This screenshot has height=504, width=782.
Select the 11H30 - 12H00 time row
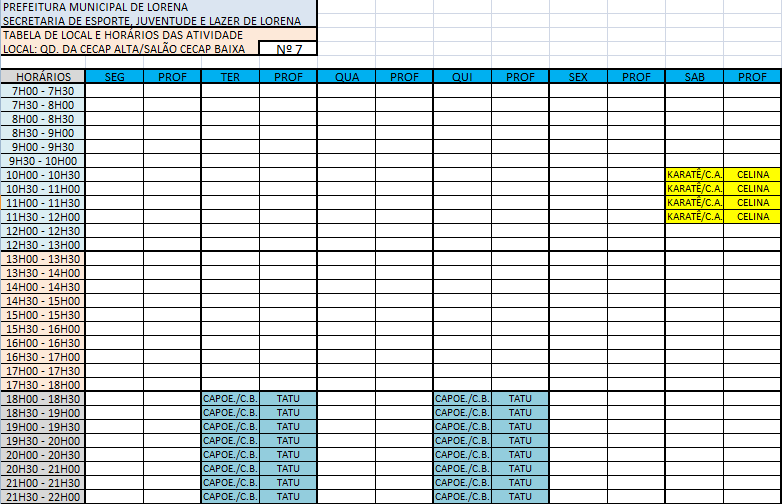coord(43,216)
